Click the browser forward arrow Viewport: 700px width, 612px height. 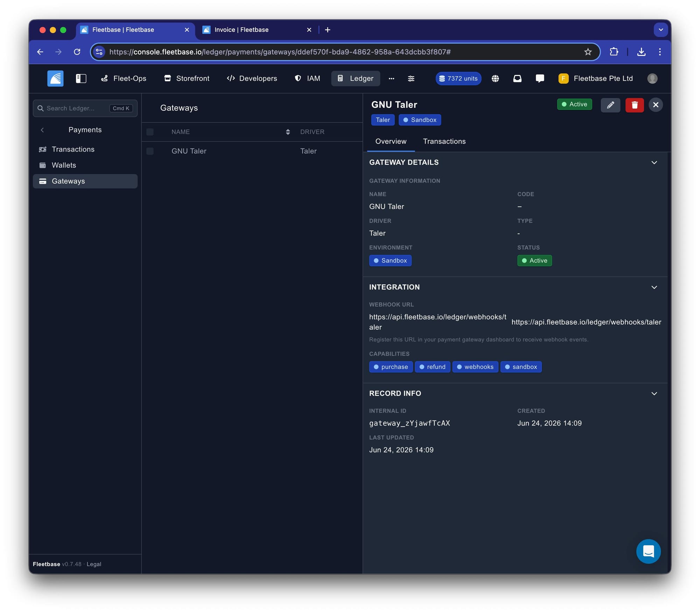point(58,52)
